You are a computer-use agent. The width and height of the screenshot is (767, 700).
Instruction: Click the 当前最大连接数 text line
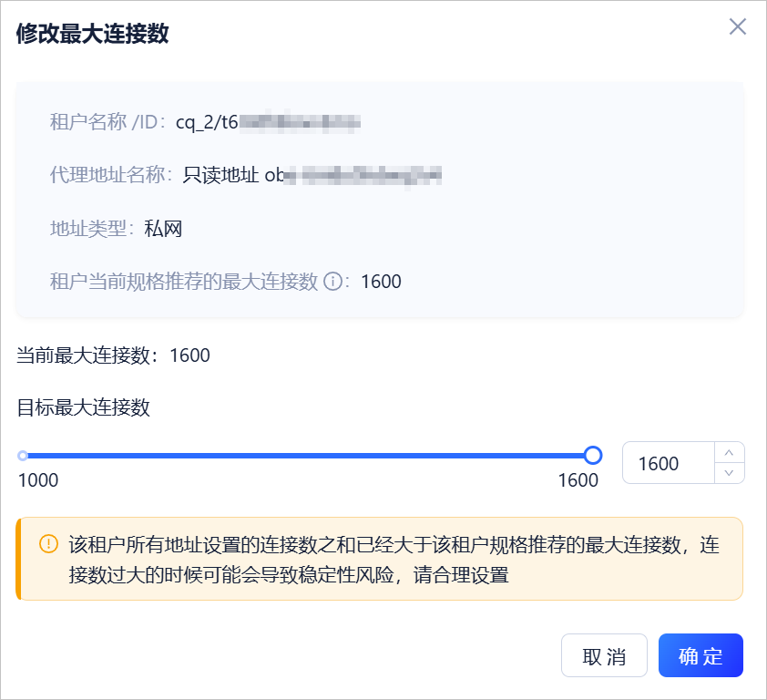point(114,355)
